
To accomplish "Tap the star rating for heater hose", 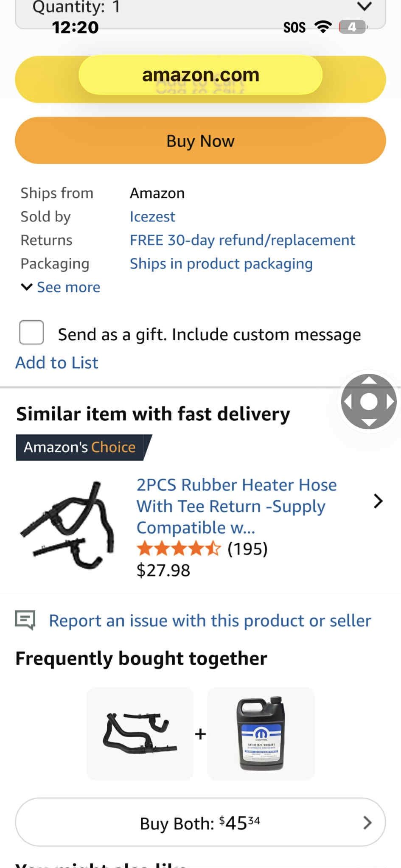I will (179, 549).
